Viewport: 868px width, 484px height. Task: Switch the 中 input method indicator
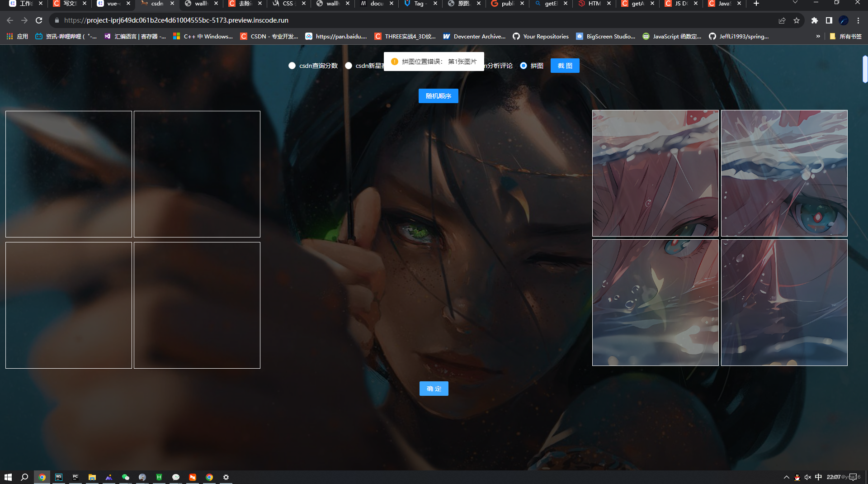(819, 477)
